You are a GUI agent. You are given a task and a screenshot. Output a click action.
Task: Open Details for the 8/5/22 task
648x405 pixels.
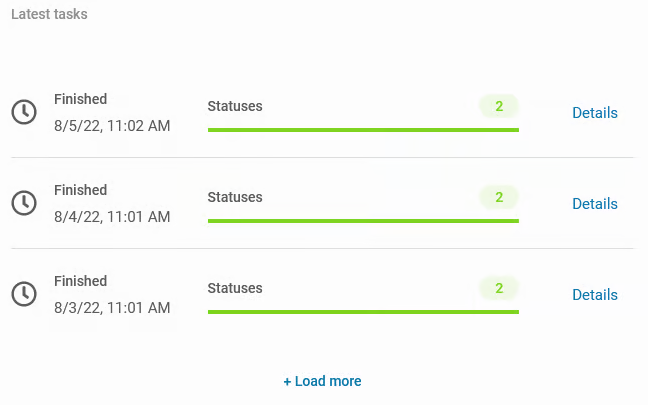point(594,113)
